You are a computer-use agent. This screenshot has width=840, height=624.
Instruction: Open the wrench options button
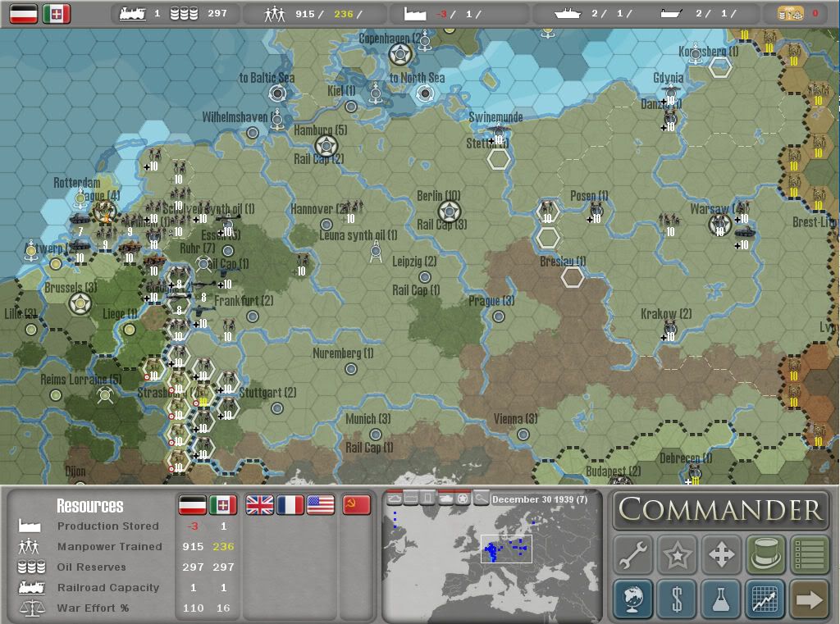633,555
